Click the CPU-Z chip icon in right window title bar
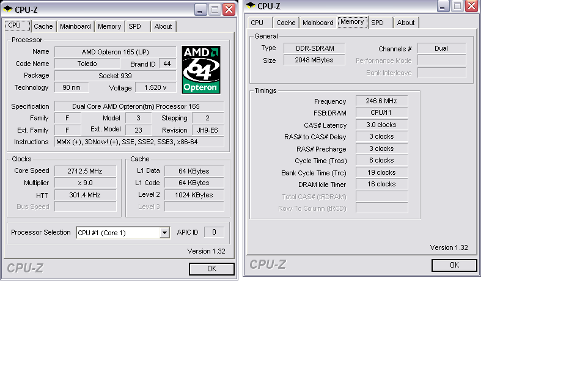 pos(251,5)
